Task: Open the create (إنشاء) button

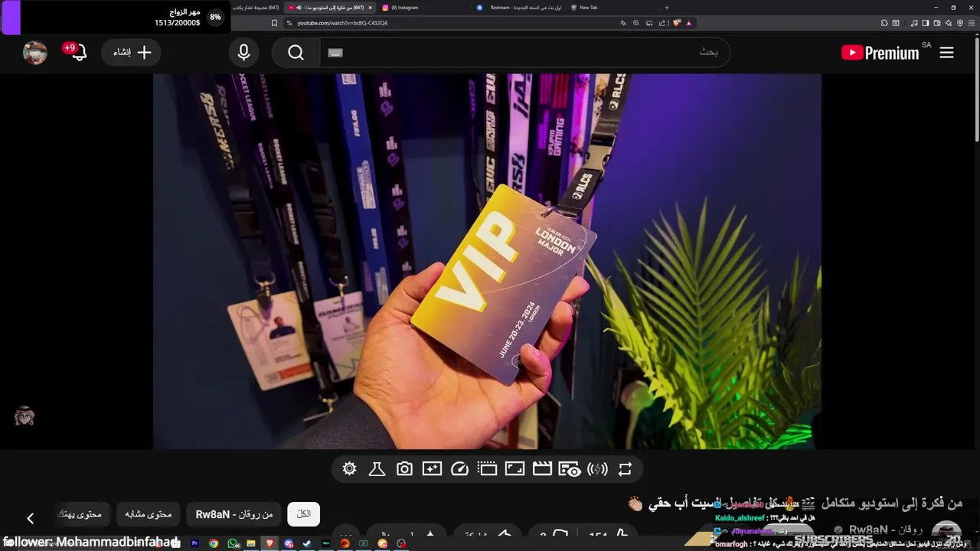Action: coord(131,52)
